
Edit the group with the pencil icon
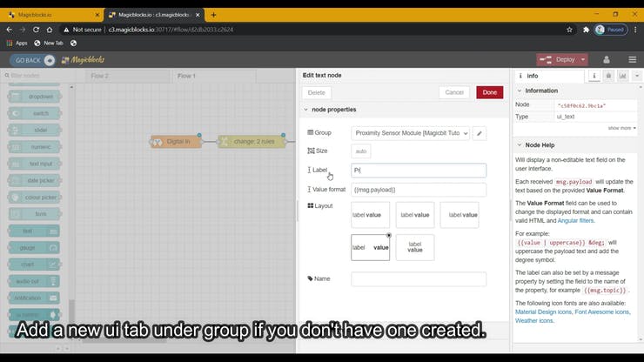[x=480, y=133]
